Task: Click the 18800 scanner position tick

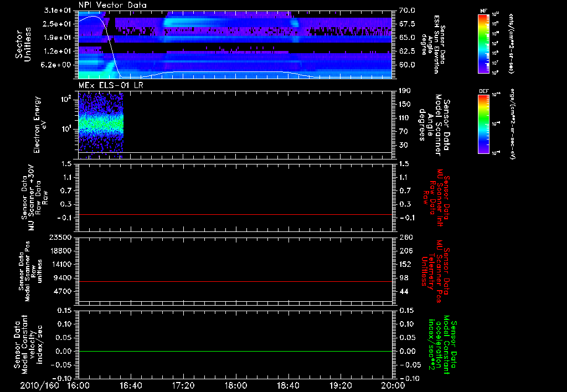Action: (60, 251)
